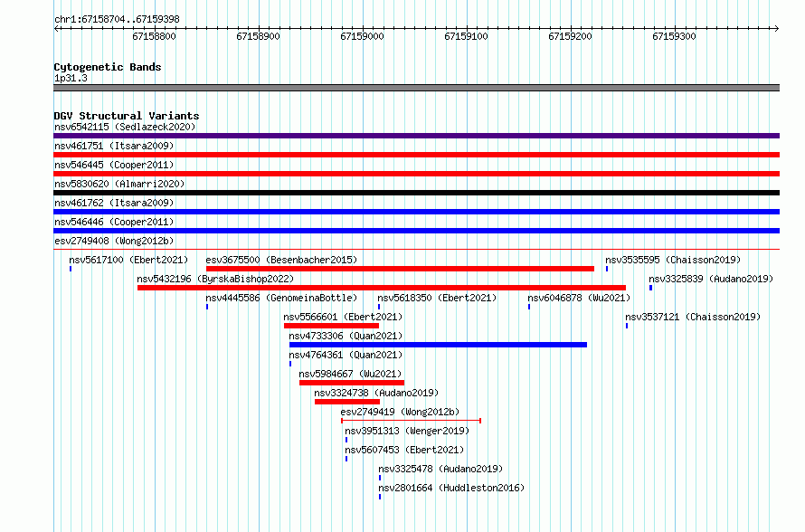
Task: Click the red bar under nsv3324738
Action: (x=347, y=402)
